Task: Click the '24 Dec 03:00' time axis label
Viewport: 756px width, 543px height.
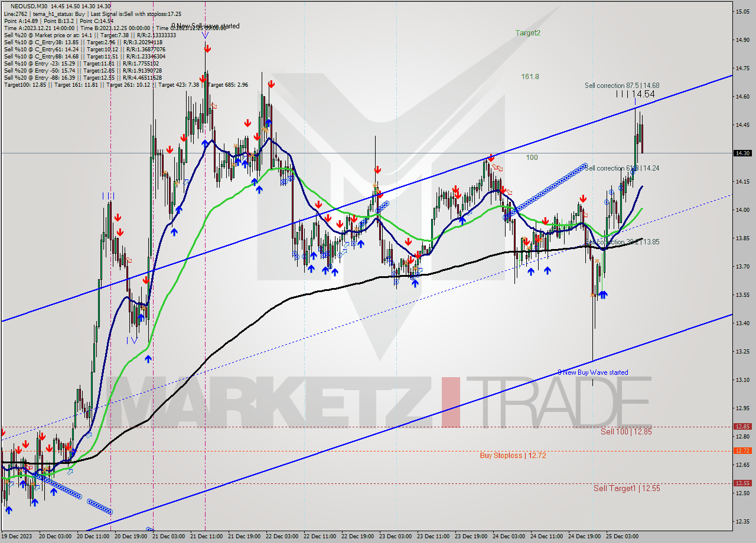Action: pos(509,537)
